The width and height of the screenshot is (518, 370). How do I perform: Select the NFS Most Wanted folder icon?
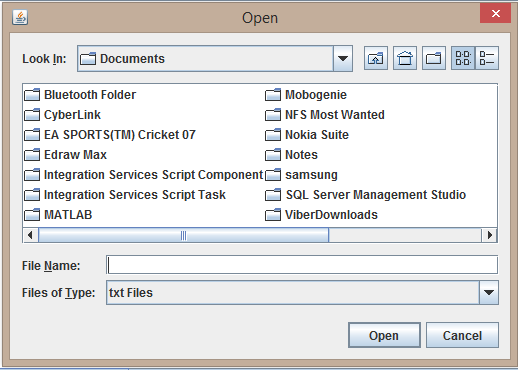[x=273, y=115]
